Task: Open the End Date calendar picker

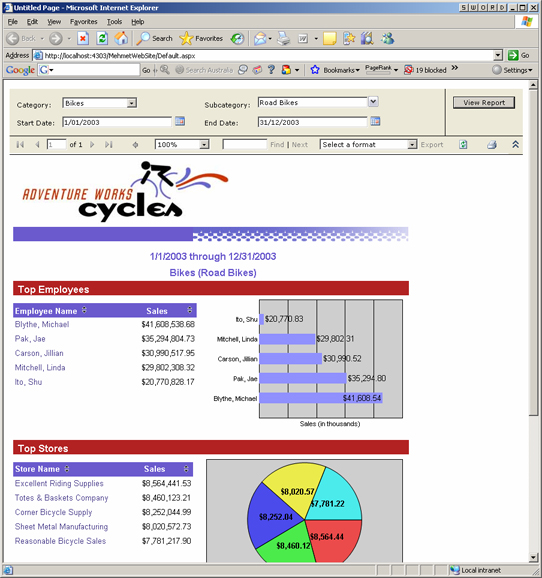Action: (375, 121)
